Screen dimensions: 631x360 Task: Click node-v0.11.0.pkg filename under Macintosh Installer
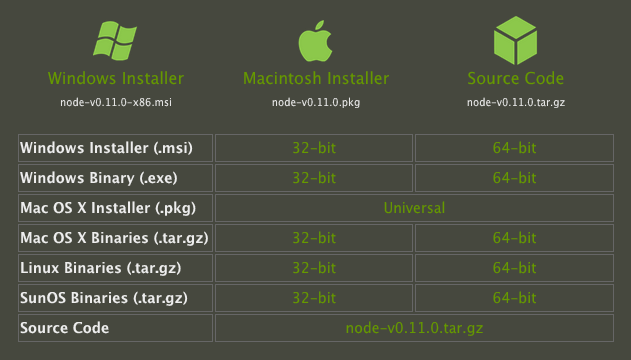[316, 102]
